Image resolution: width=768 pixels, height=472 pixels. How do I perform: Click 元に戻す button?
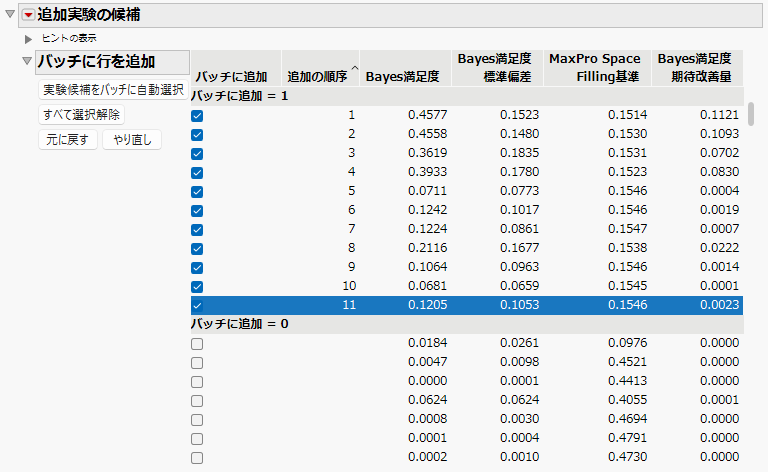[68, 140]
